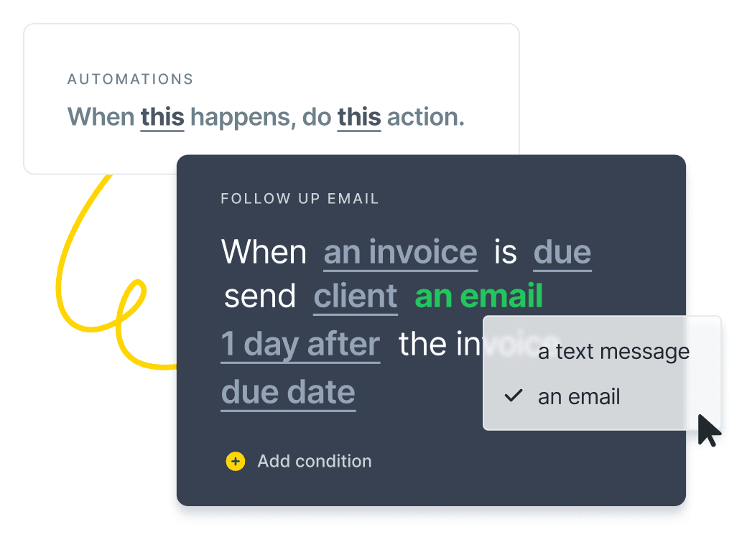
Task: Click the checkmark beside an email
Action: 514,396
